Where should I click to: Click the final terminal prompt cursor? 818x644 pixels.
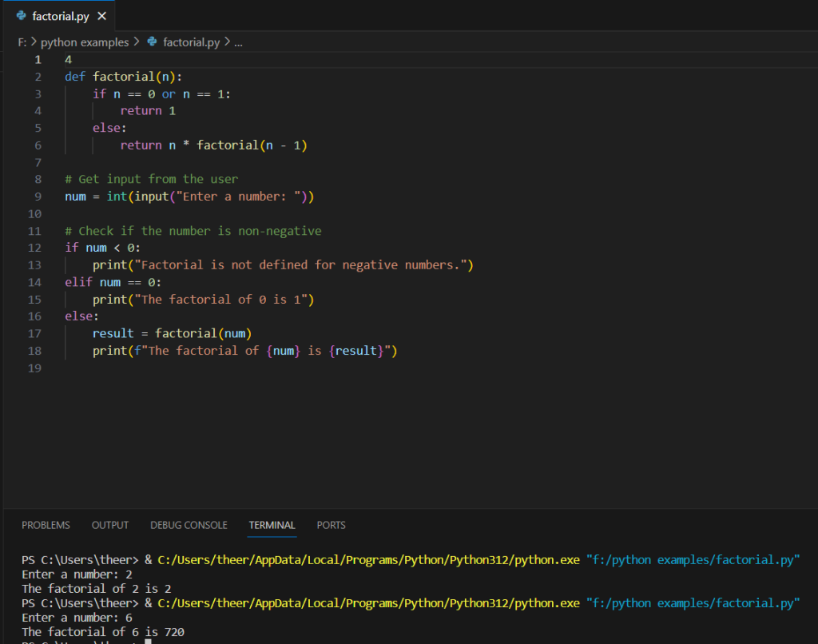(149, 642)
